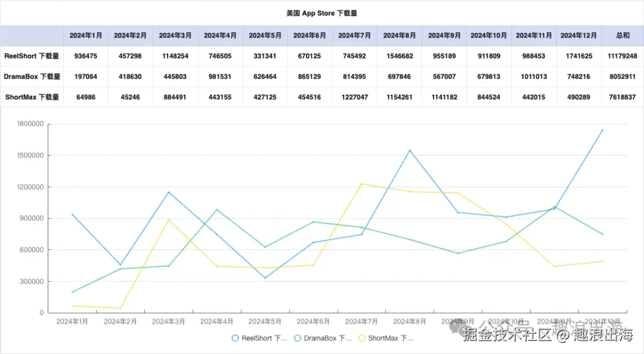Select the 2024年5月 column header
The image size is (644, 354).
pos(265,36)
